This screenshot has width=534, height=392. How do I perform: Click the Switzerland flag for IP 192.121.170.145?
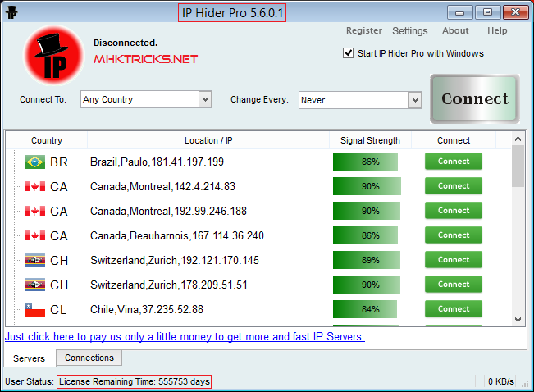tap(34, 260)
